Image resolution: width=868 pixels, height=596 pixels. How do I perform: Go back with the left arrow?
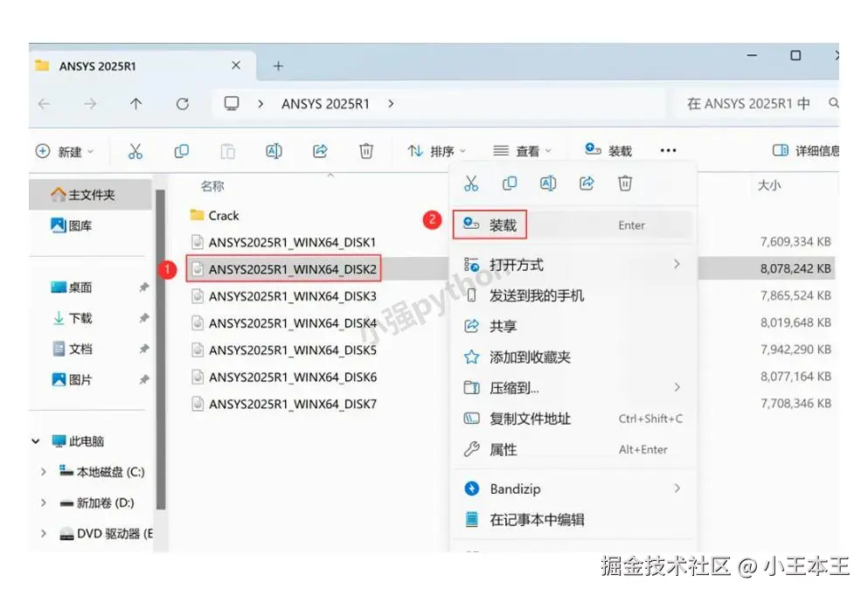pos(45,103)
